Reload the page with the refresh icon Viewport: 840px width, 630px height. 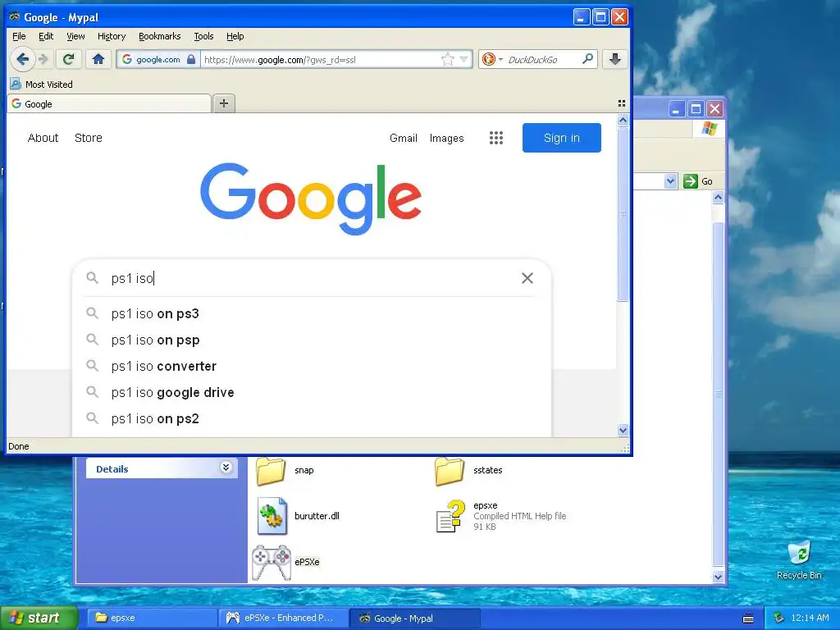[x=69, y=59]
